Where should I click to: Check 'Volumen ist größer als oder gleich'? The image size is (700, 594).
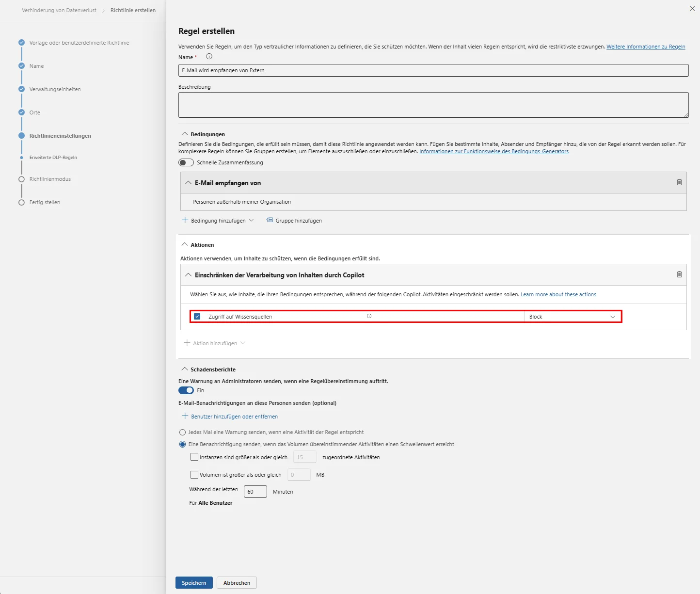[x=194, y=475]
